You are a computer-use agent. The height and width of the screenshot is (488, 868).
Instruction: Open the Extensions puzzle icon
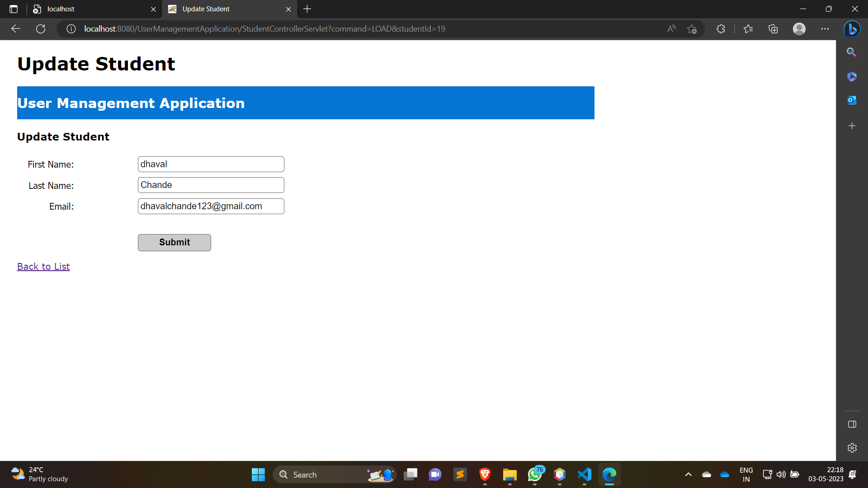tap(720, 28)
